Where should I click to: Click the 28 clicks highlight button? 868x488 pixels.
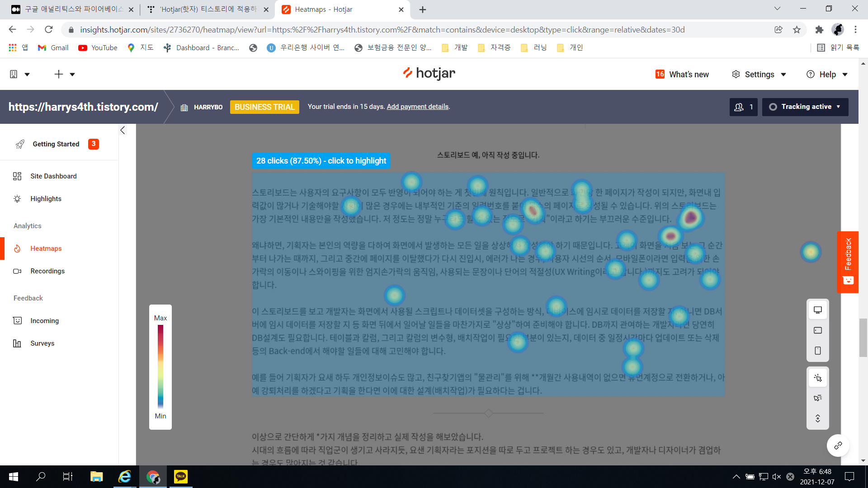click(x=321, y=161)
